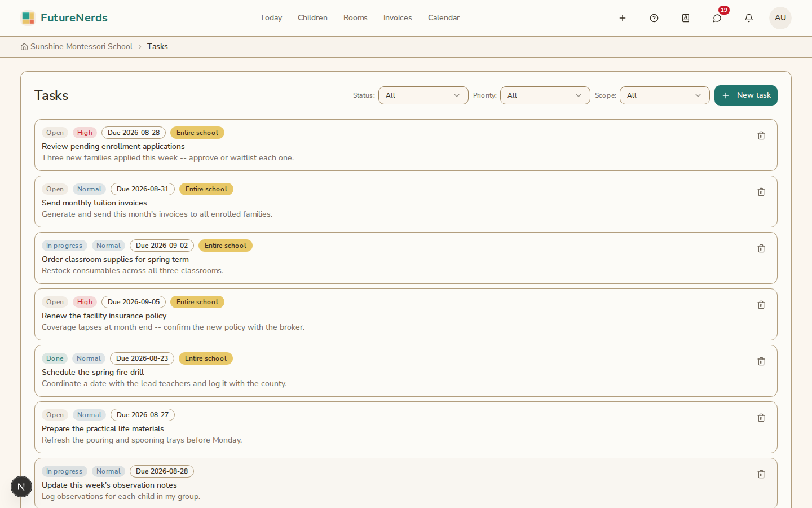Viewport: 812px width, 508px height.
Task: Open the plus quick-add icon in header
Action: (623, 18)
